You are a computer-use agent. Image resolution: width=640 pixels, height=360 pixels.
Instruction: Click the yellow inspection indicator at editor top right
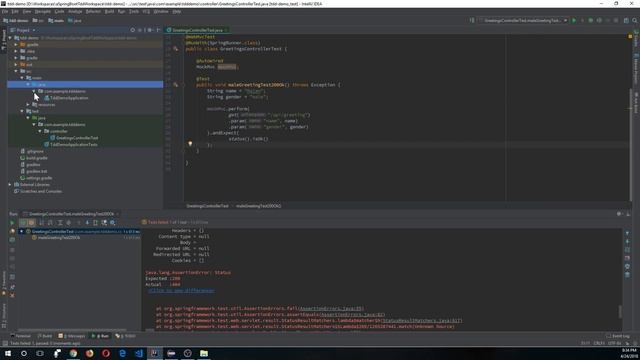pyautogui.click(x=630, y=37)
